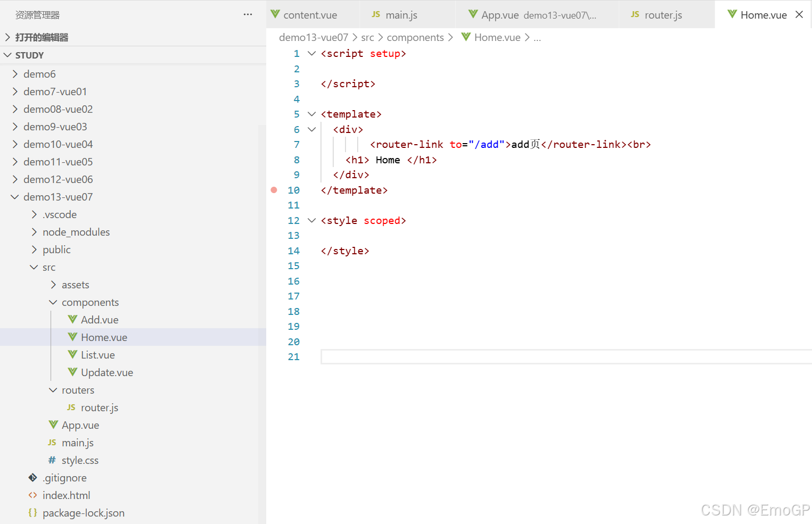Click src in the breadcrumb path
Viewport: 812px width, 524px height.
(x=367, y=37)
